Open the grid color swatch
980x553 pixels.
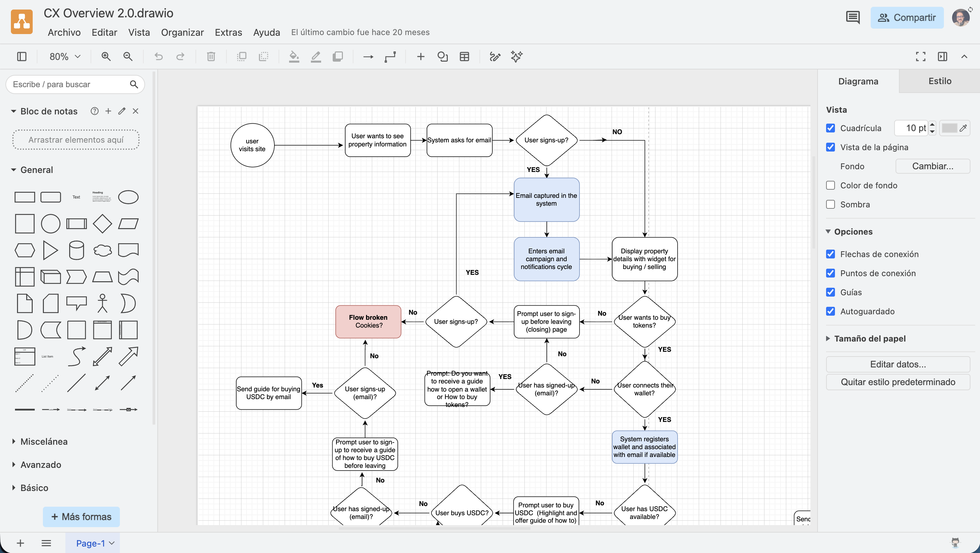tap(954, 128)
